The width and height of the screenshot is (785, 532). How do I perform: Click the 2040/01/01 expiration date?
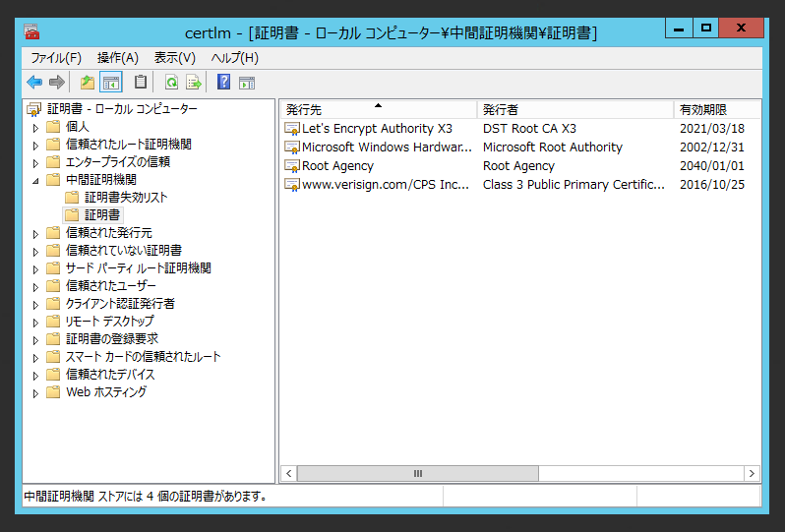click(712, 165)
